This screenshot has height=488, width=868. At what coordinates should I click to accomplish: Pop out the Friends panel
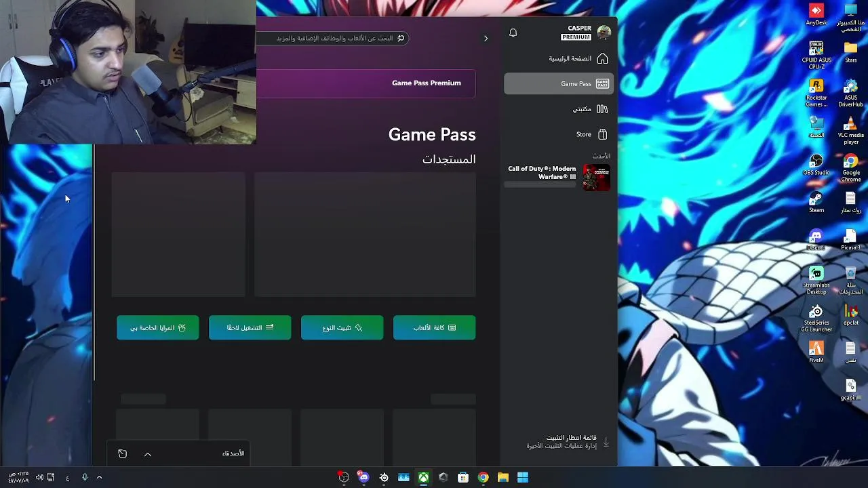(x=122, y=453)
